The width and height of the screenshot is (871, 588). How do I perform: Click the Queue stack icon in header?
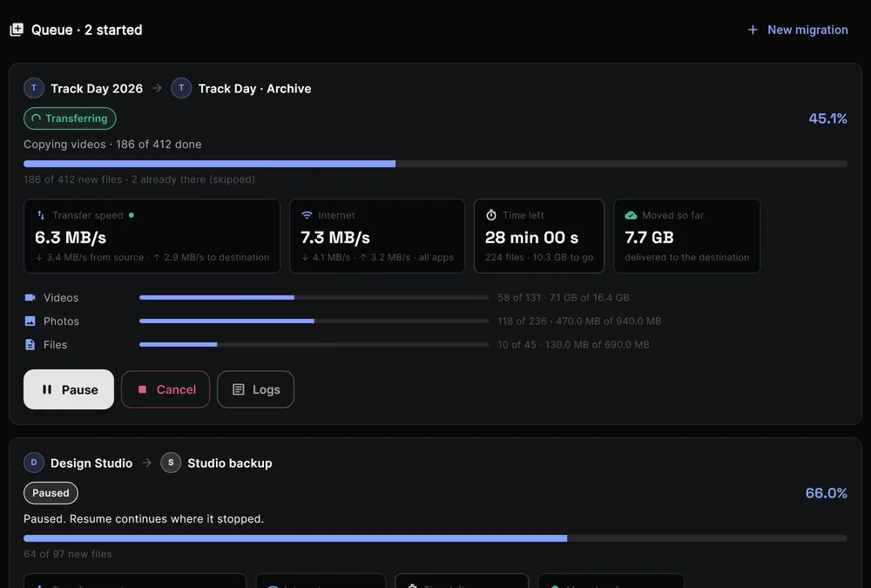[17, 30]
